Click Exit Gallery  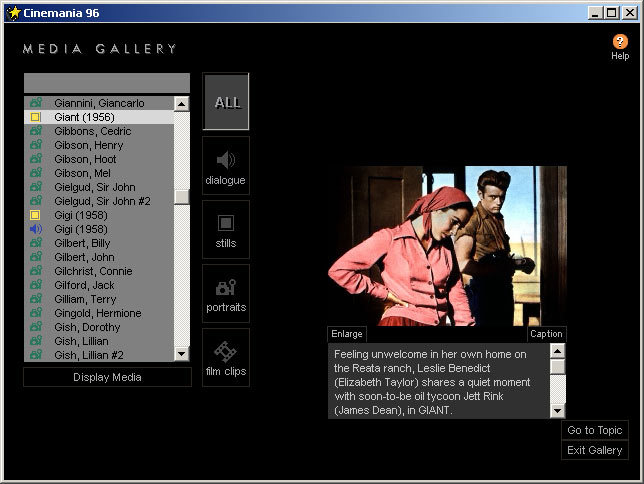pyautogui.click(x=595, y=450)
